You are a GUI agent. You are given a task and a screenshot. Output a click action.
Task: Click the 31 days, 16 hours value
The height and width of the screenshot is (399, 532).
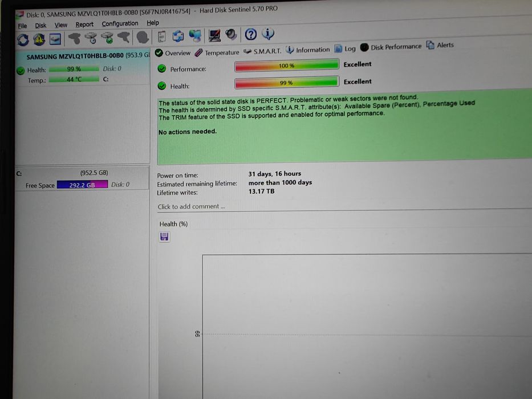pos(274,174)
